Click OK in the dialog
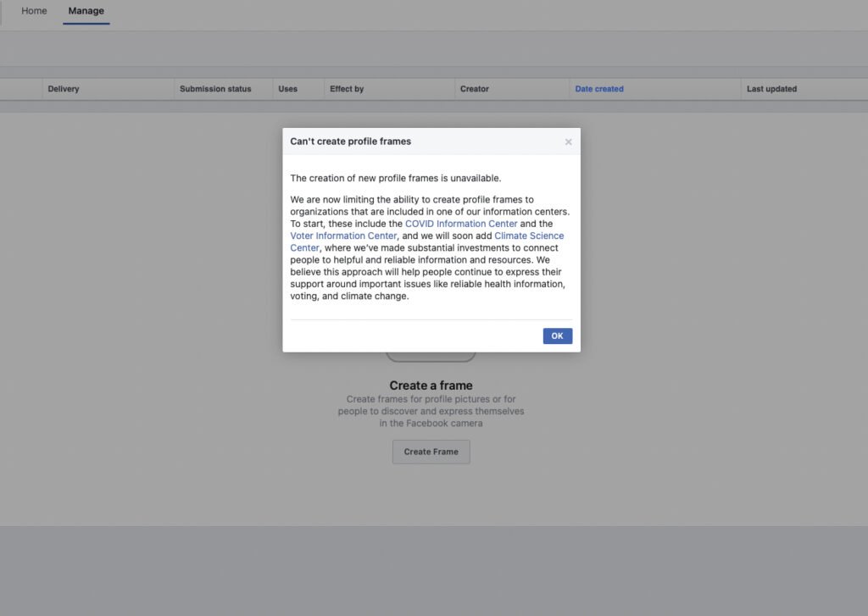The image size is (868, 616). point(558,336)
